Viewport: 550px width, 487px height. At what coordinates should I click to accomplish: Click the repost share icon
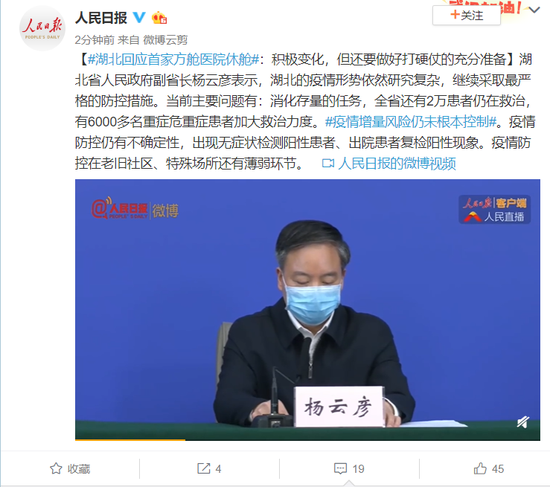203,468
